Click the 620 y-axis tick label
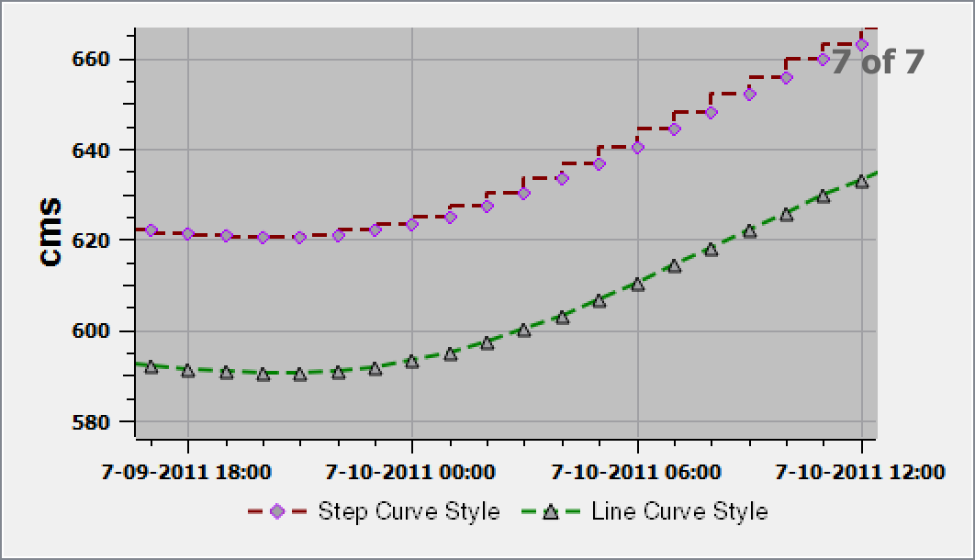The height and width of the screenshot is (560, 975). tap(91, 241)
